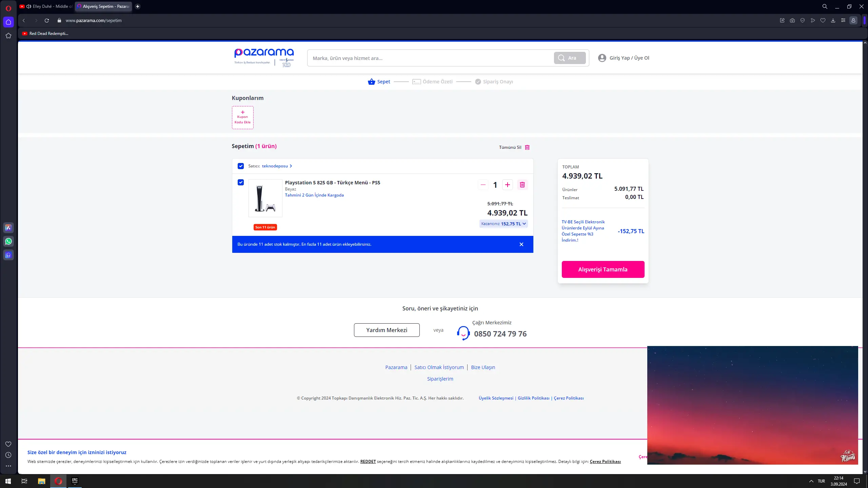Go to the Sepet checkout step

[x=379, y=82]
